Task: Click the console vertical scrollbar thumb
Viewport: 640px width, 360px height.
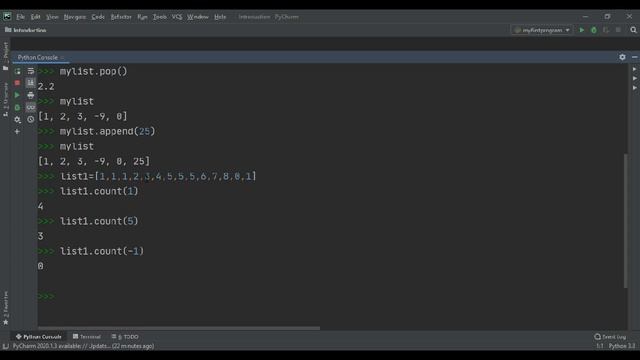Action: click(x=625, y=220)
